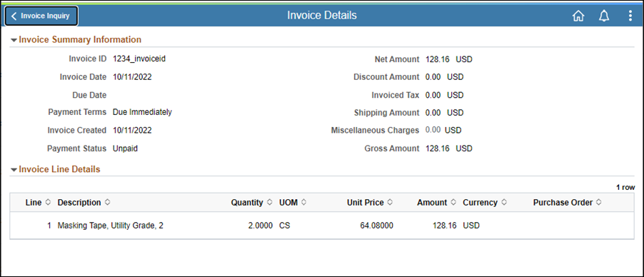Image resolution: width=644 pixels, height=277 pixels.
Task: Sort by Description column sort icon
Action: (107, 202)
